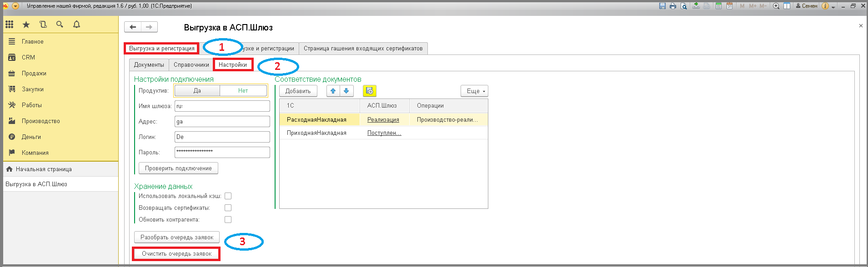This screenshot has height=267, width=868.
Task: Open CRM section
Action: [60, 57]
